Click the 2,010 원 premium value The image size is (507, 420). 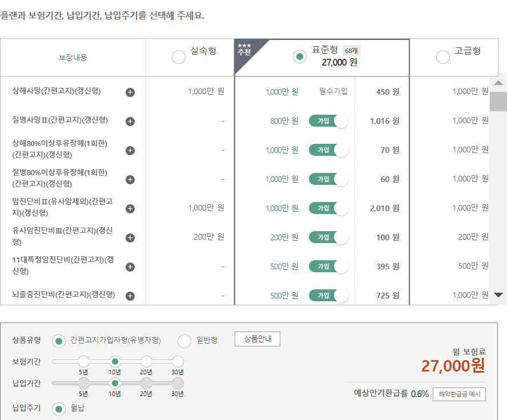(x=384, y=208)
